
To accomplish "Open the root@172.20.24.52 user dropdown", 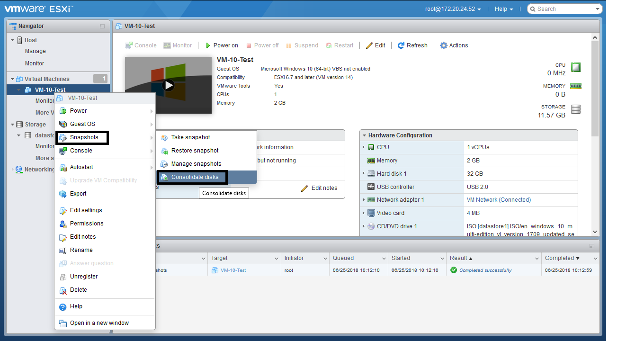I will pyautogui.click(x=453, y=9).
